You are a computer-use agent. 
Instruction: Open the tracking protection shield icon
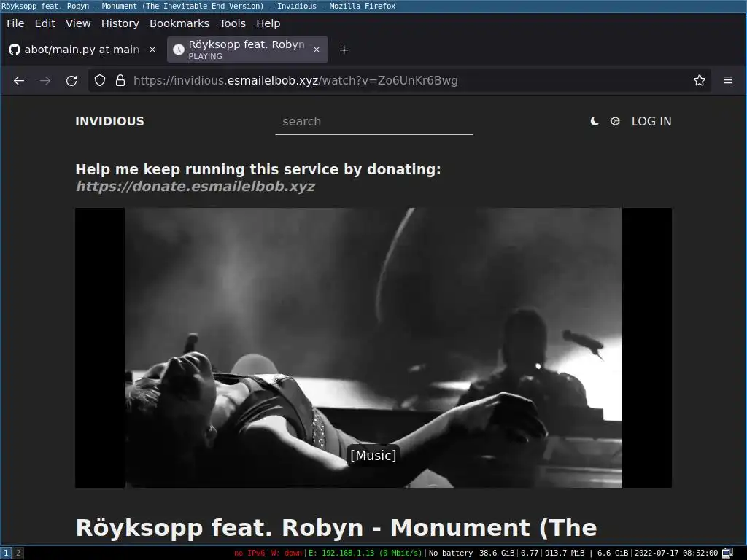point(99,80)
